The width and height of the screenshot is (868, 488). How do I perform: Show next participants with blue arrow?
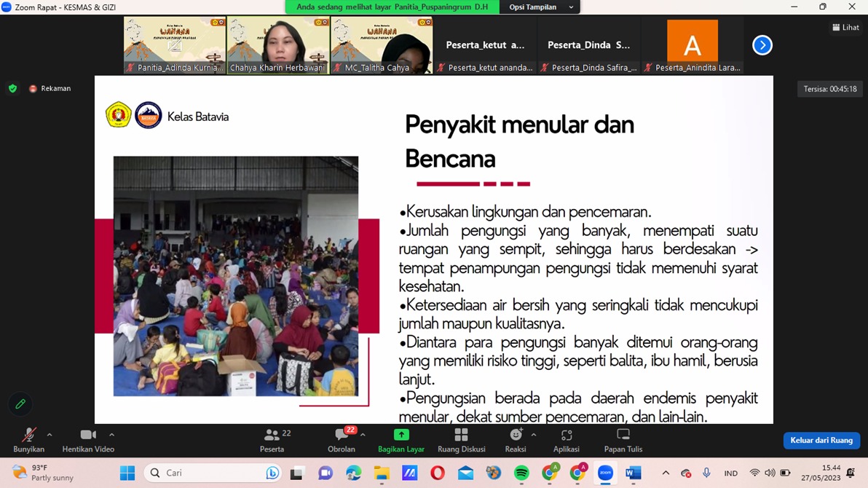click(x=762, y=45)
